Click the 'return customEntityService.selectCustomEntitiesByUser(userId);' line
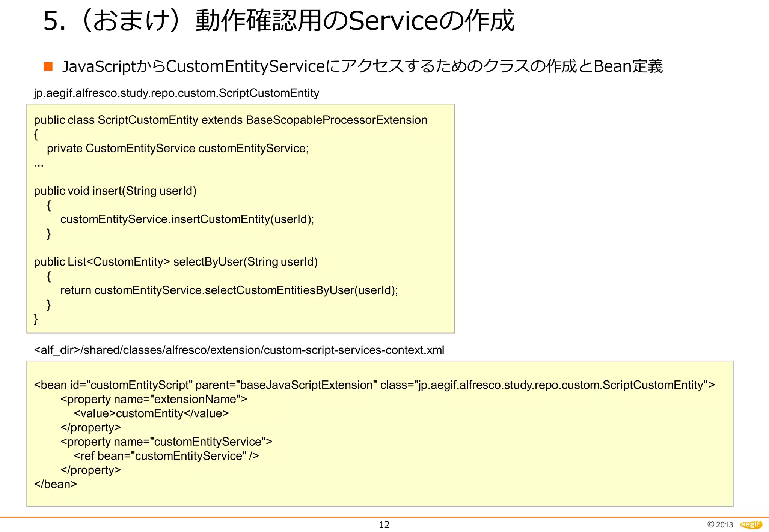 click(229, 290)
